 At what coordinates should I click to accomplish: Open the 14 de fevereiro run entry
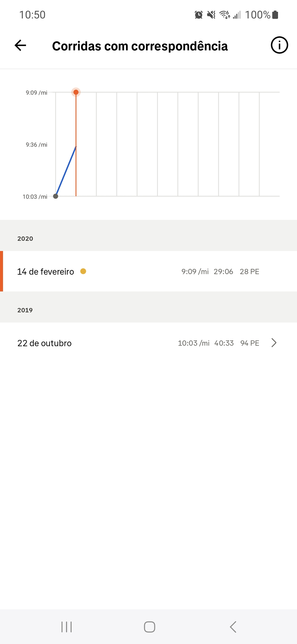point(148,271)
